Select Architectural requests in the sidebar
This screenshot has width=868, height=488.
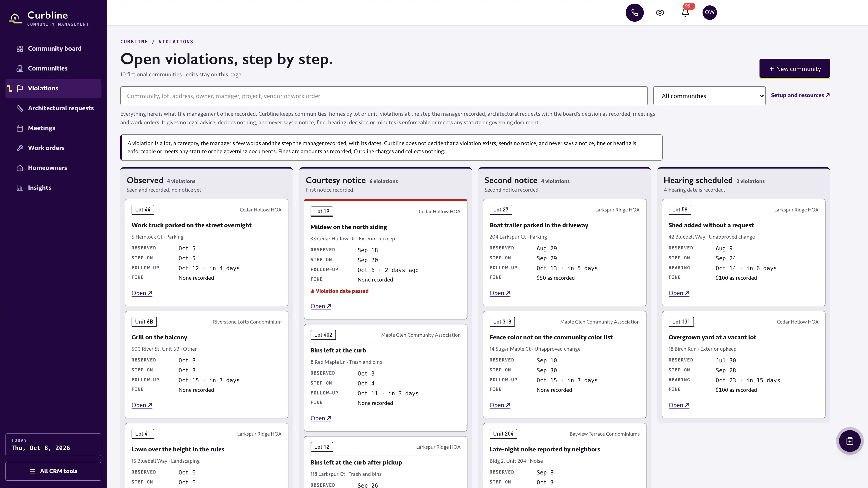[53, 108]
